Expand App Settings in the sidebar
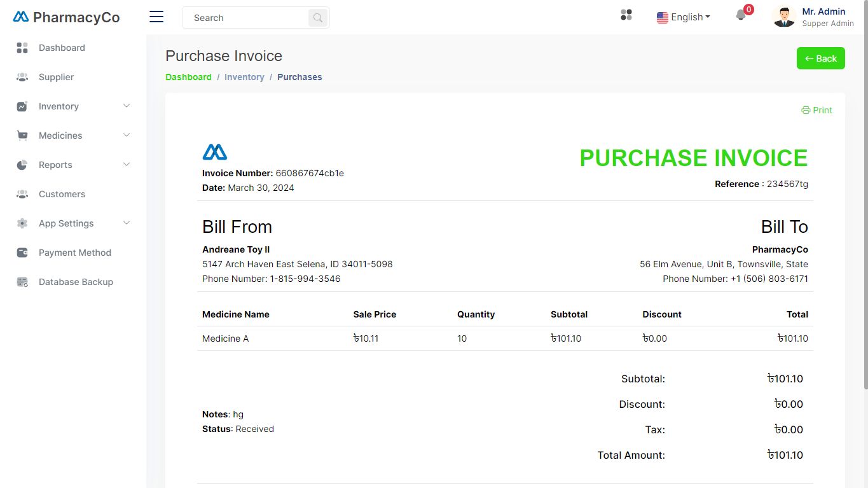 click(127, 223)
